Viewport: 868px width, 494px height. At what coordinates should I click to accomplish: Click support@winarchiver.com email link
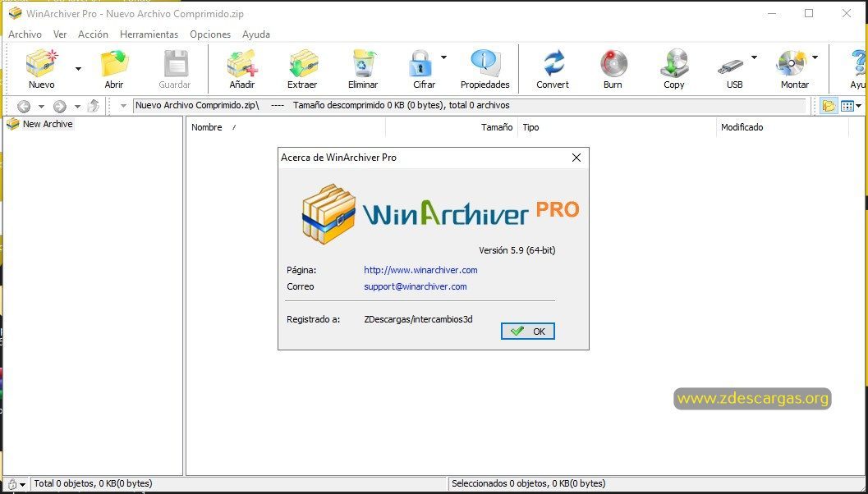416,286
